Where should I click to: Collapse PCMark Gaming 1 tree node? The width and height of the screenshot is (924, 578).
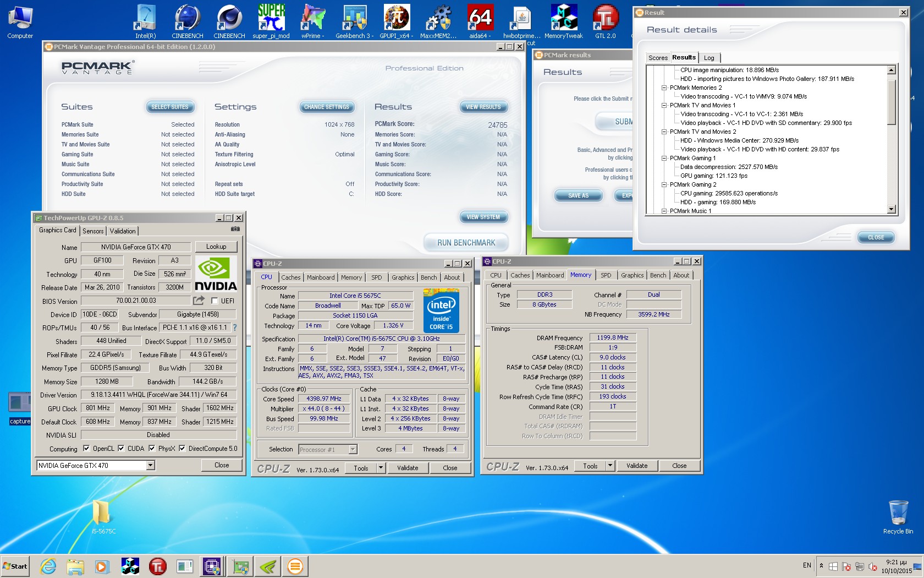[x=664, y=158]
